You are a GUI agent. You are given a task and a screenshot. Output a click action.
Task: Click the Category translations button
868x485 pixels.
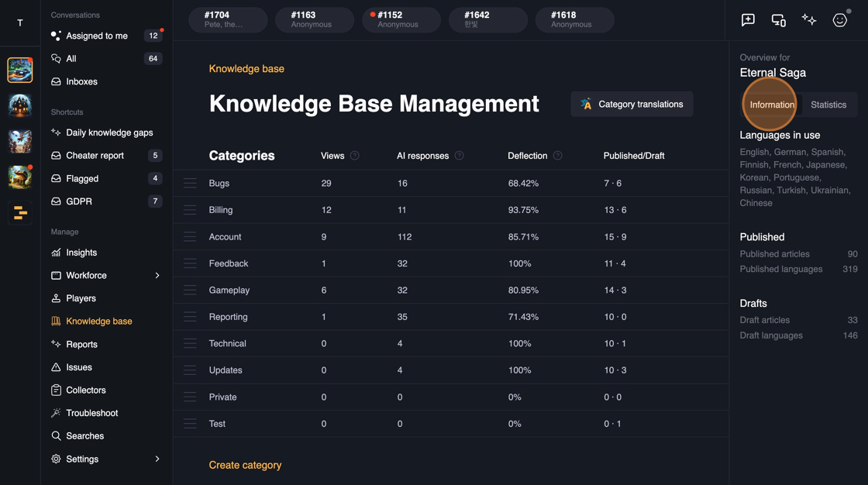[632, 104]
